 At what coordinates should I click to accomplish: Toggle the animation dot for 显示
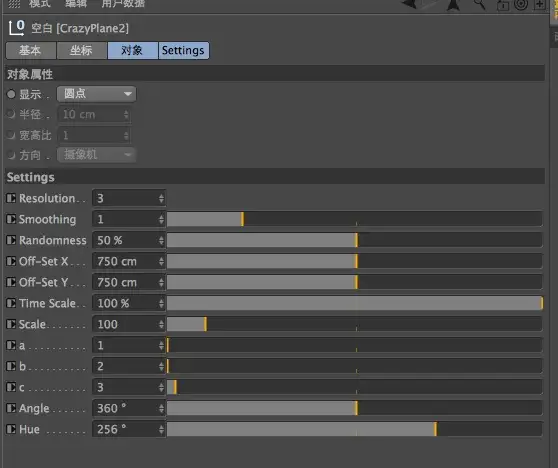11,94
